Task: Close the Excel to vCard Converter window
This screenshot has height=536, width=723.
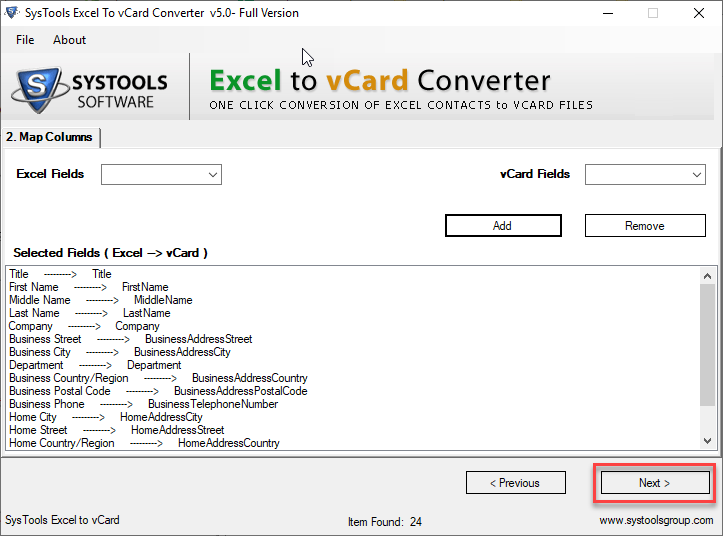Action: tap(699, 13)
